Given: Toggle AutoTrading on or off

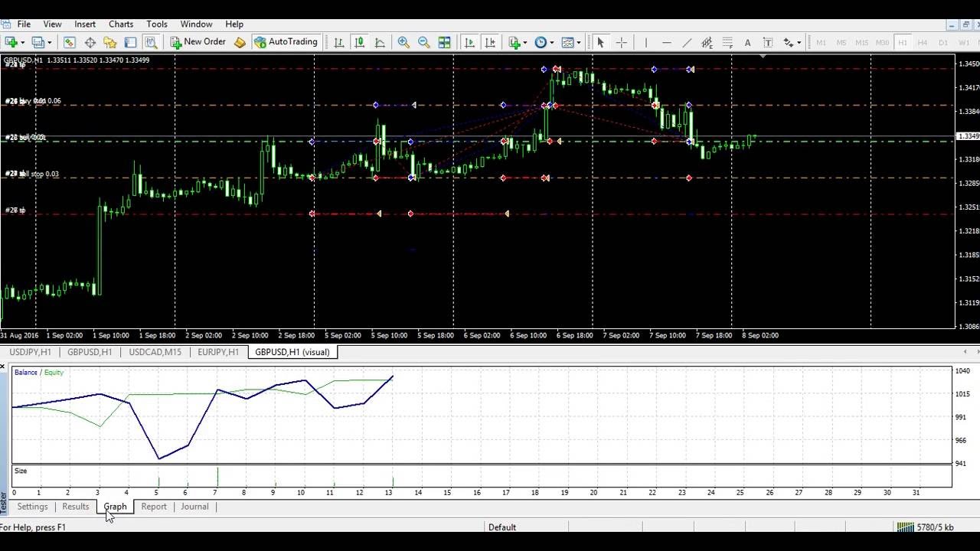Looking at the screenshot, I should point(286,42).
